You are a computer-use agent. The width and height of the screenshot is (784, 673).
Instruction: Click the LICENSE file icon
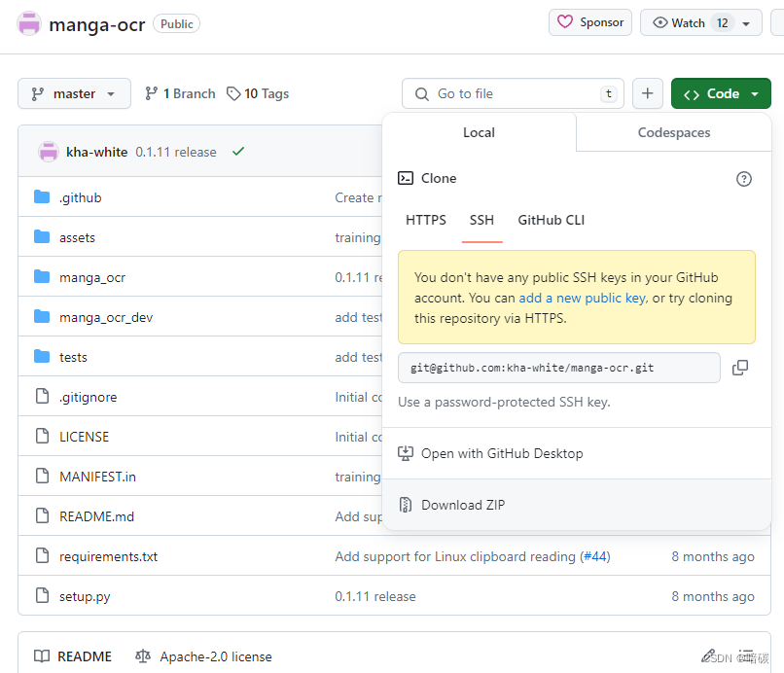coord(43,436)
